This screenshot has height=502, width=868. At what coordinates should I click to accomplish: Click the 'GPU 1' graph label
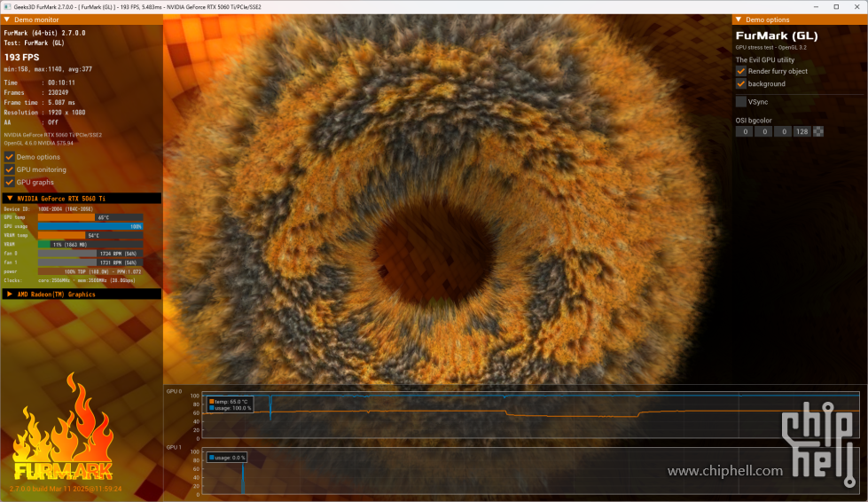coord(174,447)
